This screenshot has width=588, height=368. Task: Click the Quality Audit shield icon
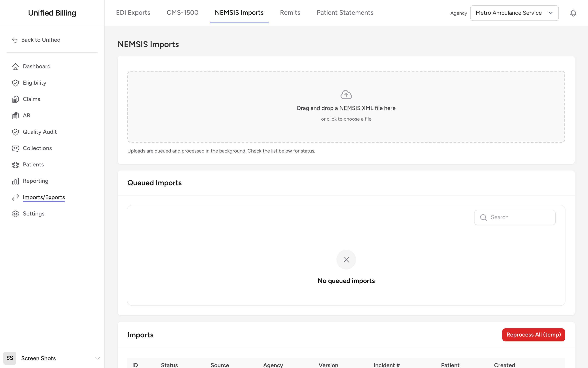[x=16, y=132]
